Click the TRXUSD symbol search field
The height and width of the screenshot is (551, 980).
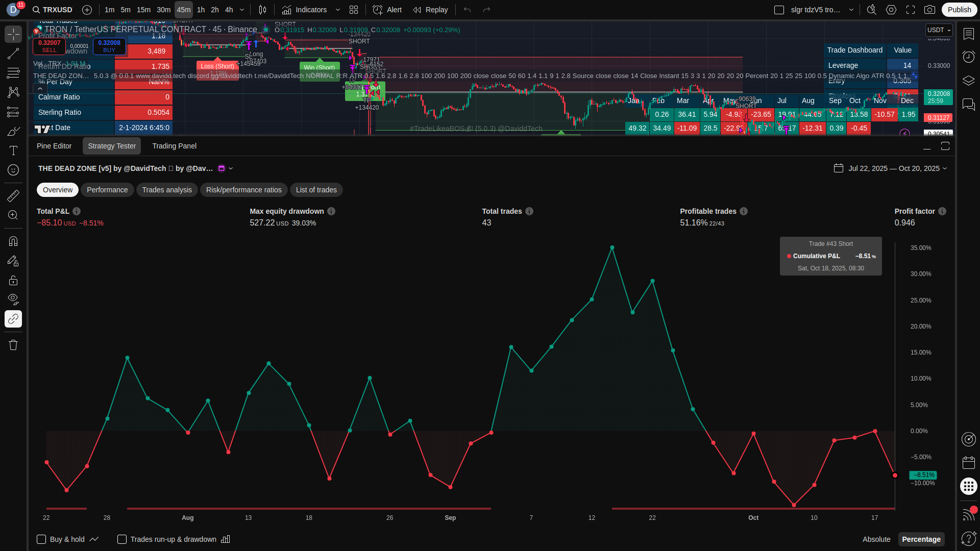pos(53,10)
